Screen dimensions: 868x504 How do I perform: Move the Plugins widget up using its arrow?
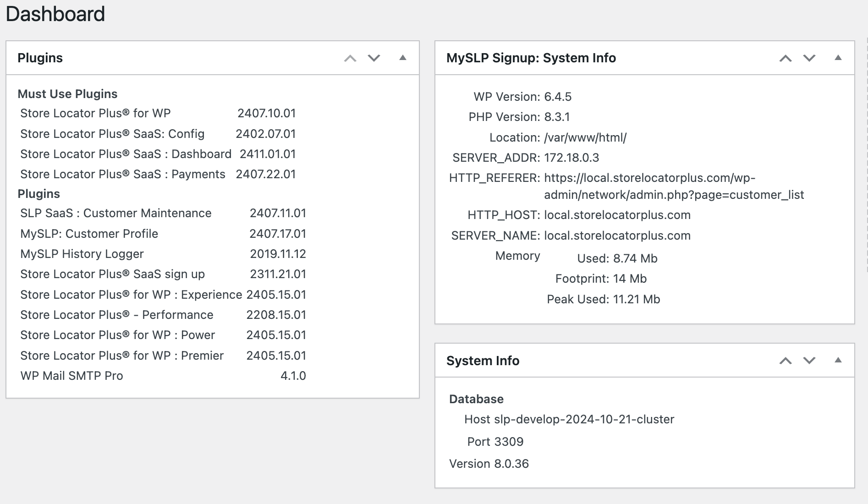pyautogui.click(x=351, y=58)
